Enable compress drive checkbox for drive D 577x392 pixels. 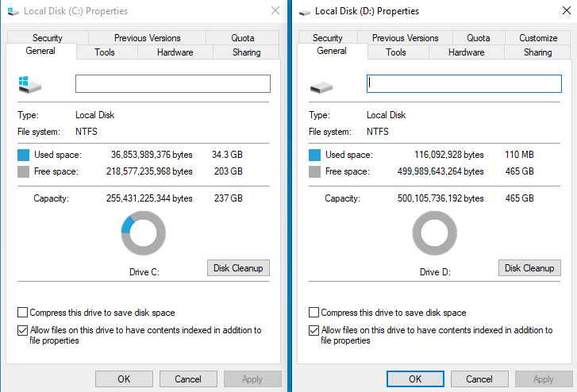tap(314, 313)
